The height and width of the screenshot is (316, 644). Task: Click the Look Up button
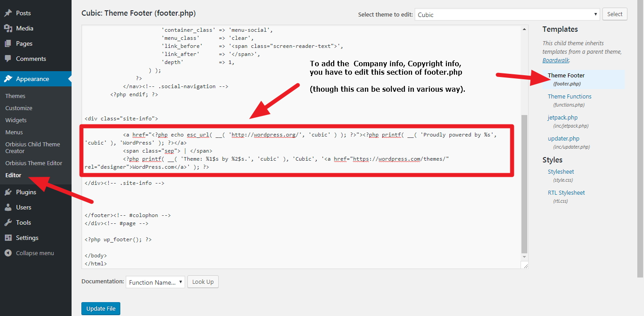[203, 282]
